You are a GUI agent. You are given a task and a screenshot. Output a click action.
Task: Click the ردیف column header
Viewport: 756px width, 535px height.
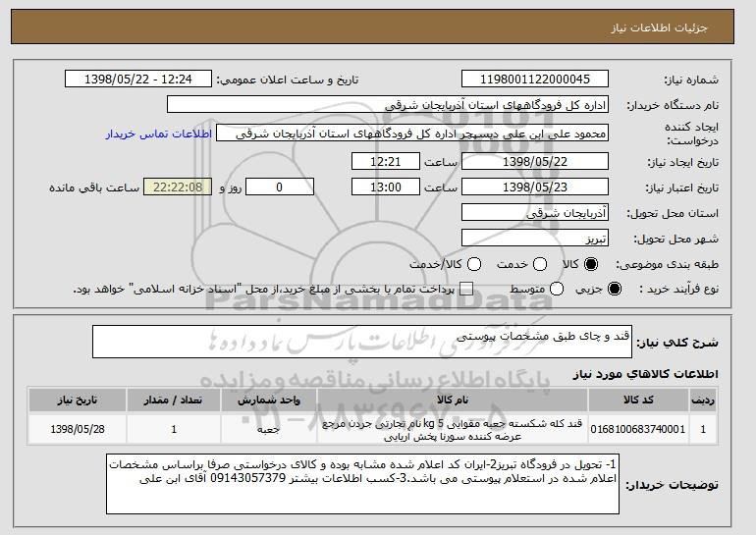tap(703, 401)
